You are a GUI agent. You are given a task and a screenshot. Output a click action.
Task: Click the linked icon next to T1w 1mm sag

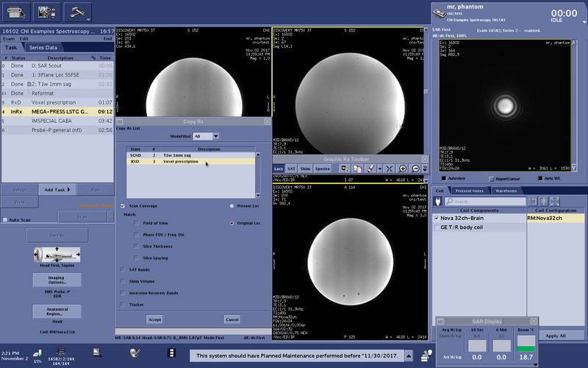[29, 84]
